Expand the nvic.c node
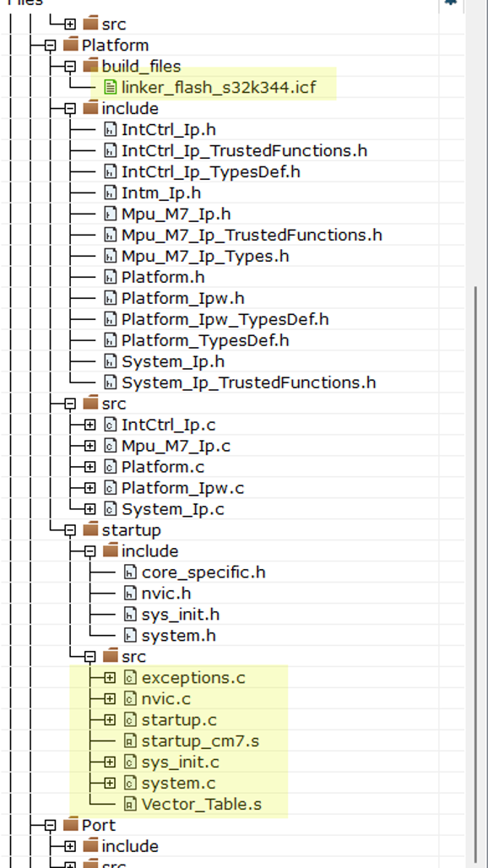The height and width of the screenshot is (868, 488). pos(110,699)
